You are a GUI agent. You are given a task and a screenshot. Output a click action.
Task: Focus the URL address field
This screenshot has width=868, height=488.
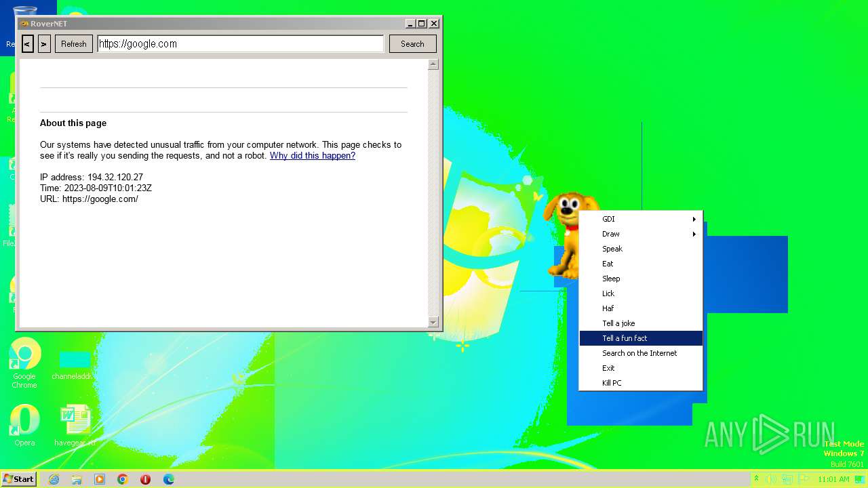[x=241, y=44]
